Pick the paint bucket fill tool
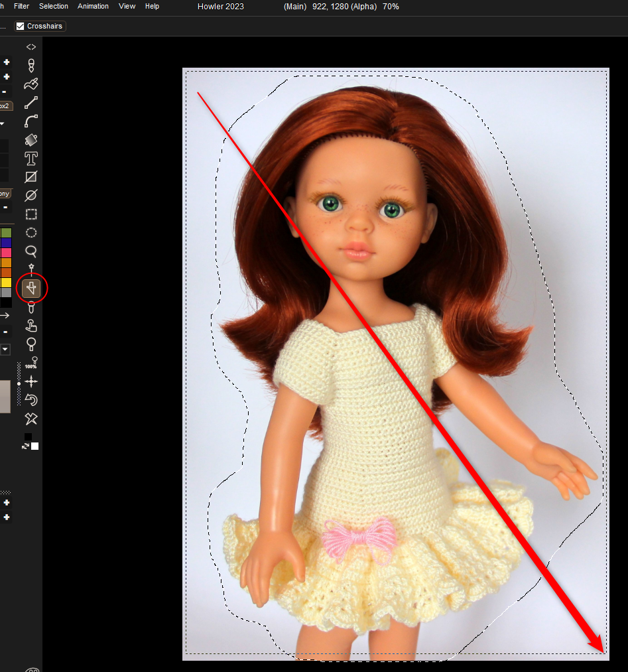 tap(31, 140)
